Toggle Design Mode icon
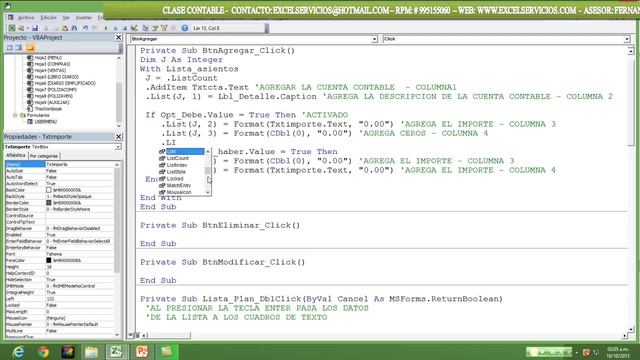Screen dimensions: 640x360 click(134, 28)
